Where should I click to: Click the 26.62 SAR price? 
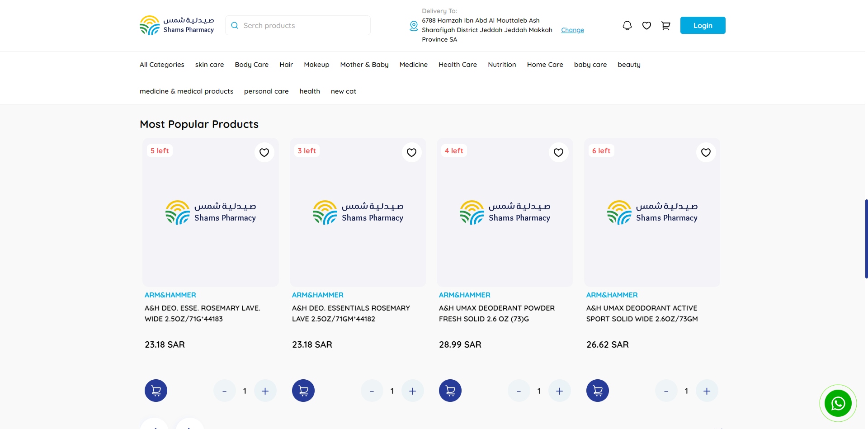tap(608, 344)
